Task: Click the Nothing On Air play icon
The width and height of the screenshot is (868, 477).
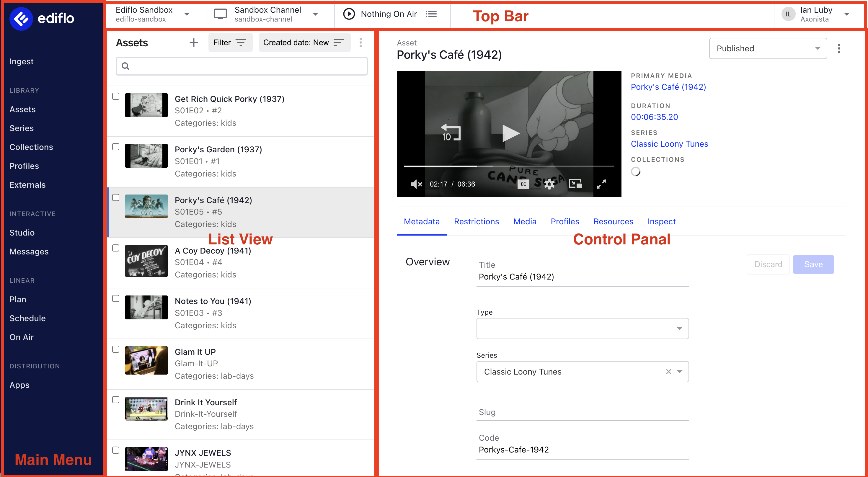Action: point(349,14)
